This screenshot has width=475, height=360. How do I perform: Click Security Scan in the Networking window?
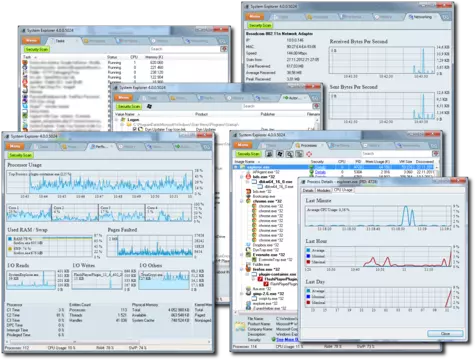coord(260,25)
